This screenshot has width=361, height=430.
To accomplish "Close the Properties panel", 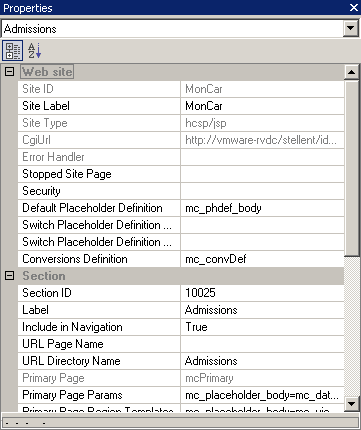I will tap(354, 8).
